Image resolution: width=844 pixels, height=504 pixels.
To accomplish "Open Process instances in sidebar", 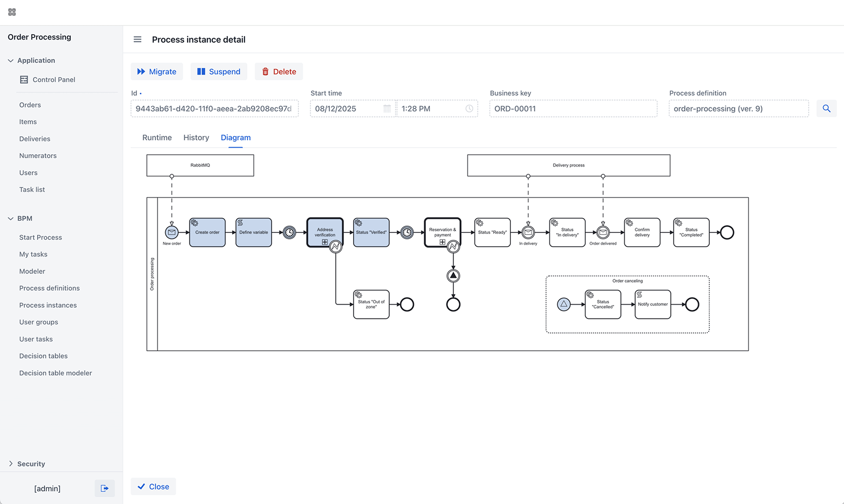I will [48, 305].
